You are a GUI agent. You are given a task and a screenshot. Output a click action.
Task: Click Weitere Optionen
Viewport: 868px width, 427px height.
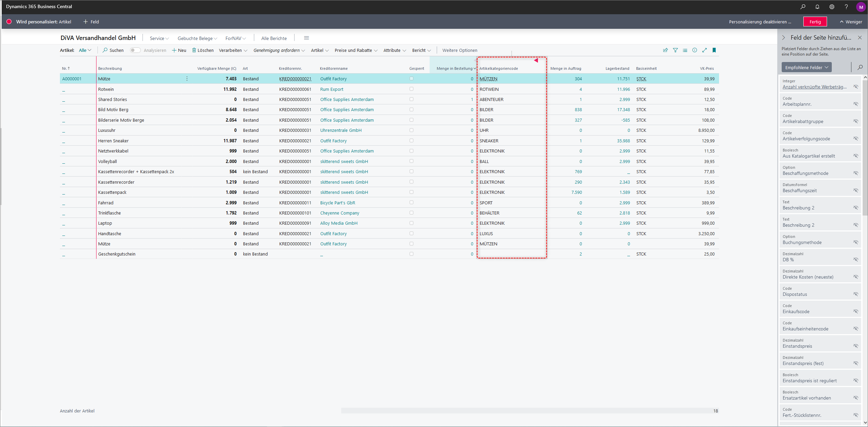click(460, 50)
